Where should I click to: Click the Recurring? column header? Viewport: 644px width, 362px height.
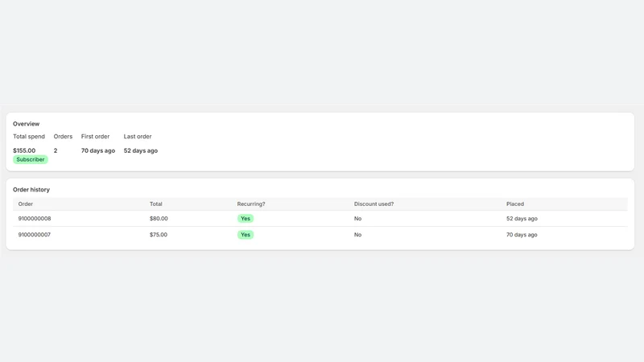point(251,204)
